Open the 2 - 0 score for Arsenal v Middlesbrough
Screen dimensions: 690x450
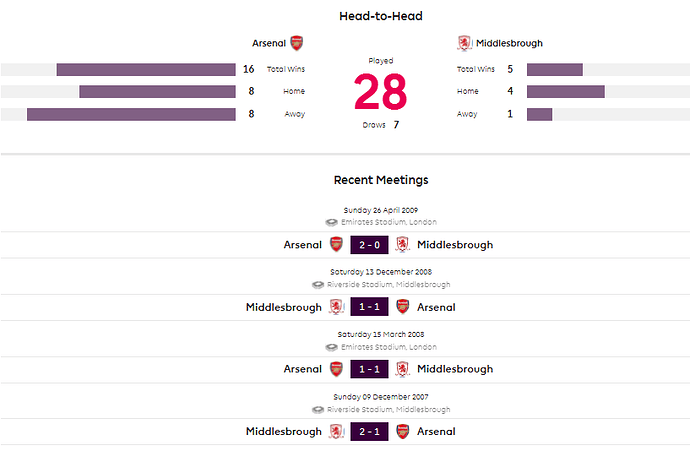click(x=369, y=245)
